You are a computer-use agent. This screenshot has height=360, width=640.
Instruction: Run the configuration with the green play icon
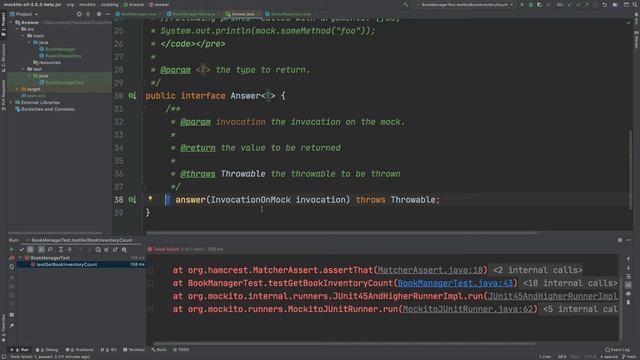coord(522,4)
